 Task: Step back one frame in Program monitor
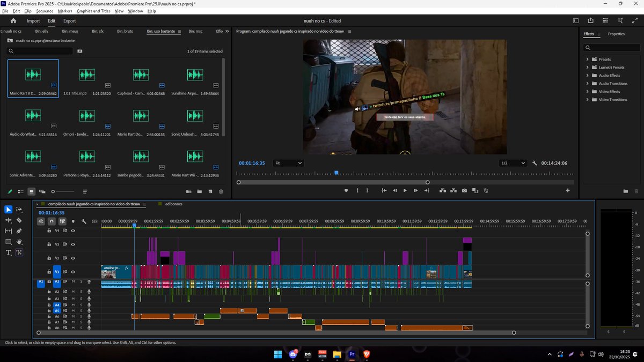coord(395,190)
